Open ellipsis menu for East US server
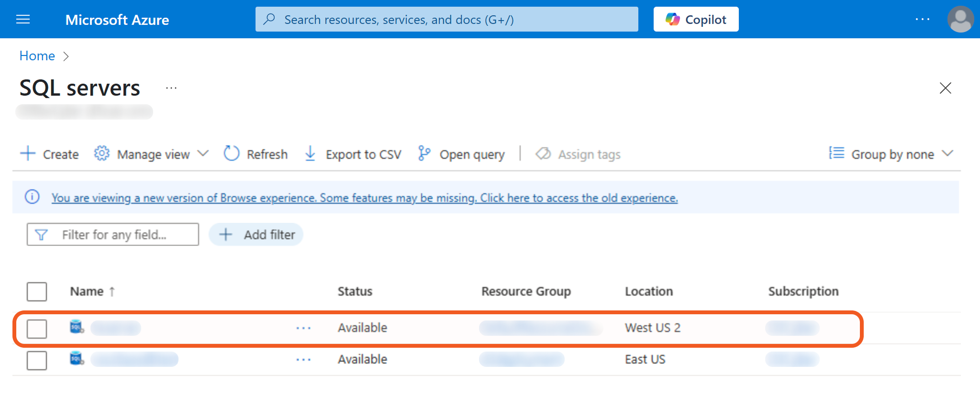 (303, 360)
